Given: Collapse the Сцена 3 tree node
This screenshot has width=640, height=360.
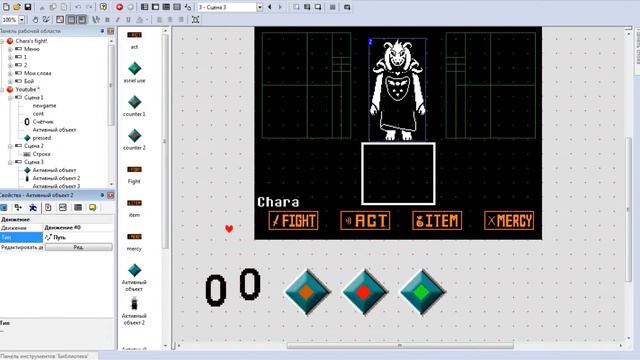Looking at the screenshot, I should [10, 162].
